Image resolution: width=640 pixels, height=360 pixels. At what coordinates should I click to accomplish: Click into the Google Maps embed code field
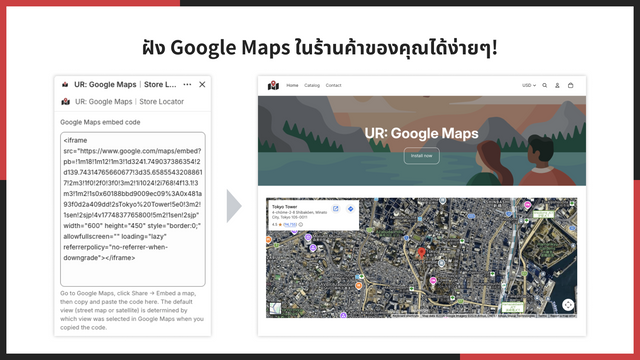(133, 209)
